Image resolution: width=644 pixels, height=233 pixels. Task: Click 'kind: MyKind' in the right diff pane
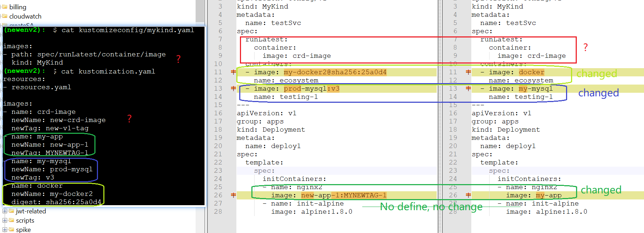click(497, 6)
